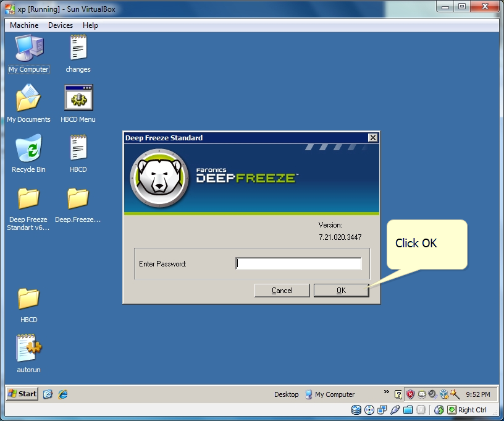
Task: Open the Machine menu
Action: click(x=24, y=25)
